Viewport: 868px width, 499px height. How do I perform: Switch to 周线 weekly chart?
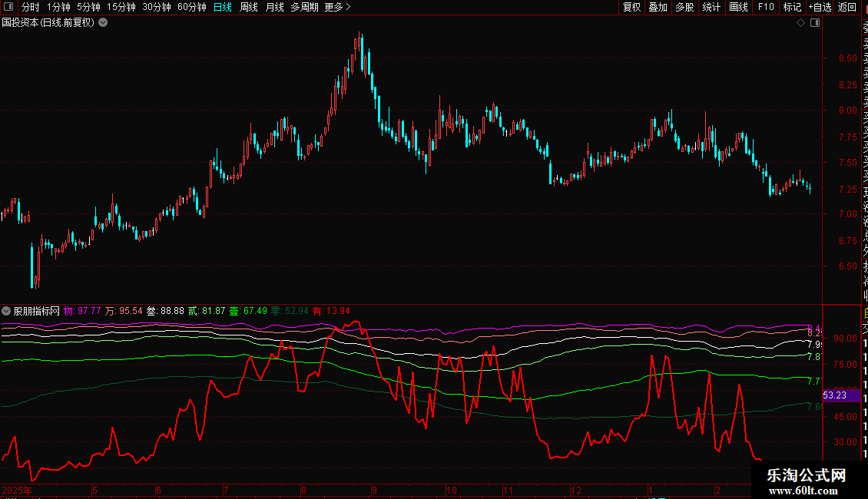click(249, 7)
